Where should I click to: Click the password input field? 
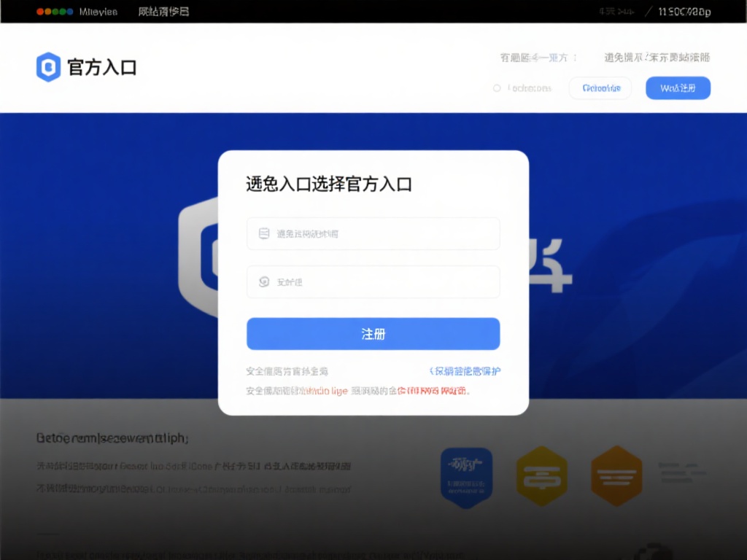click(x=373, y=281)
